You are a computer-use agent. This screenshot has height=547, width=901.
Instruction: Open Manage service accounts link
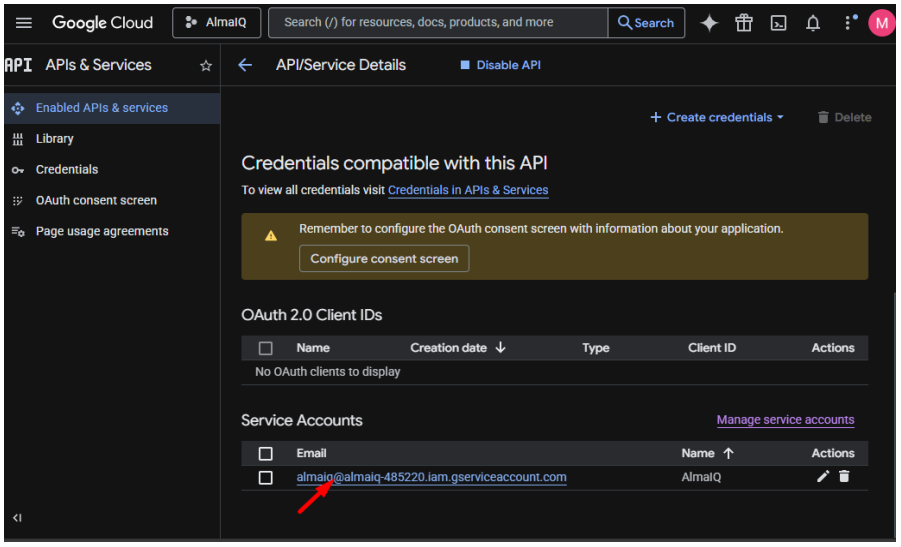pyautogui.click(x=785, y=420)
